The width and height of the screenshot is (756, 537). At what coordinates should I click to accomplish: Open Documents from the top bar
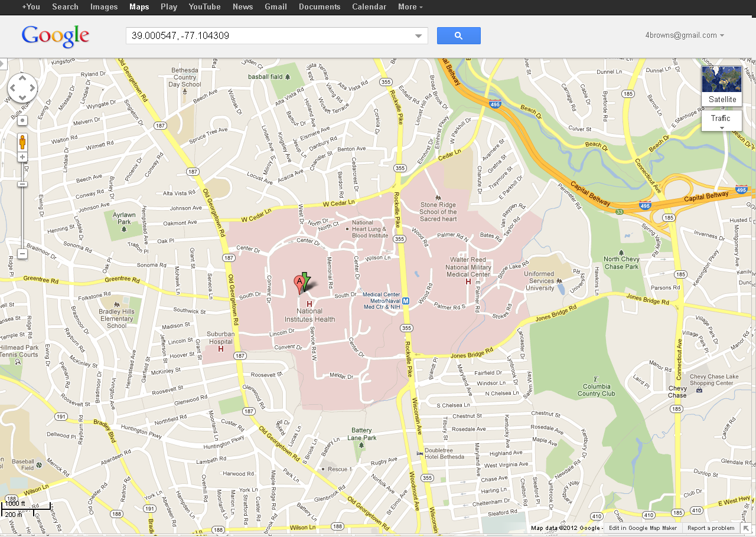pyautogui.click(x=320, y=7)
